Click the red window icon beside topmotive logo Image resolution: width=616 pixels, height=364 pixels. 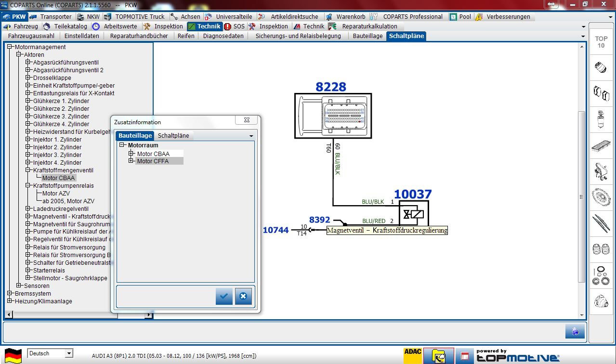coord(465,356)
